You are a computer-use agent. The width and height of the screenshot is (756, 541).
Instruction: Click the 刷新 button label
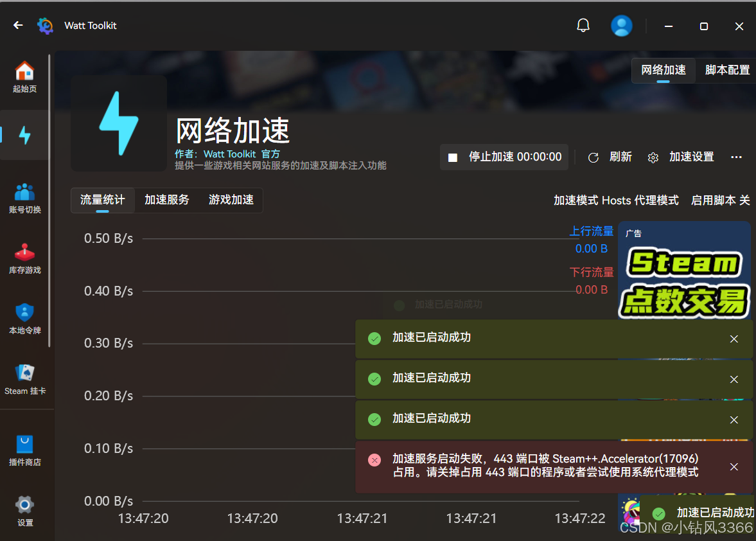[x=620, y=157]
